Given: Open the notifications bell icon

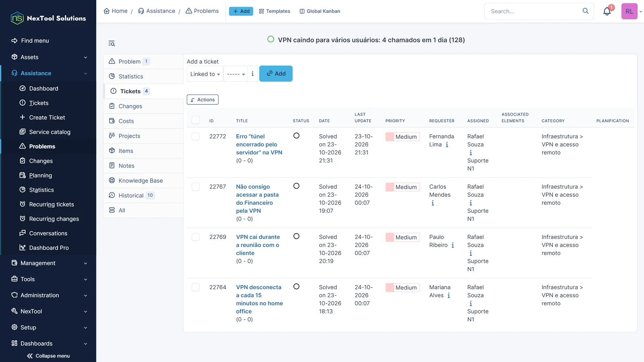Looking at the screenshot, I should pos(607,11).
